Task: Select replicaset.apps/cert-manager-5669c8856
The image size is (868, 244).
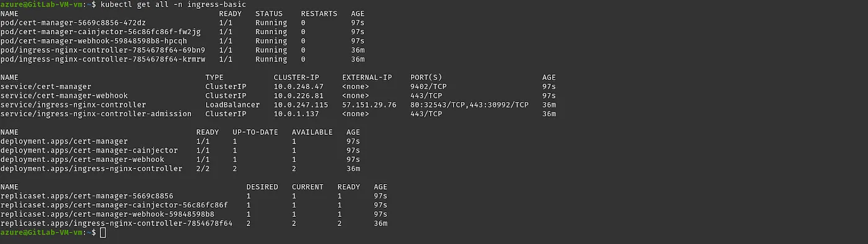Action: pos(87,196)
